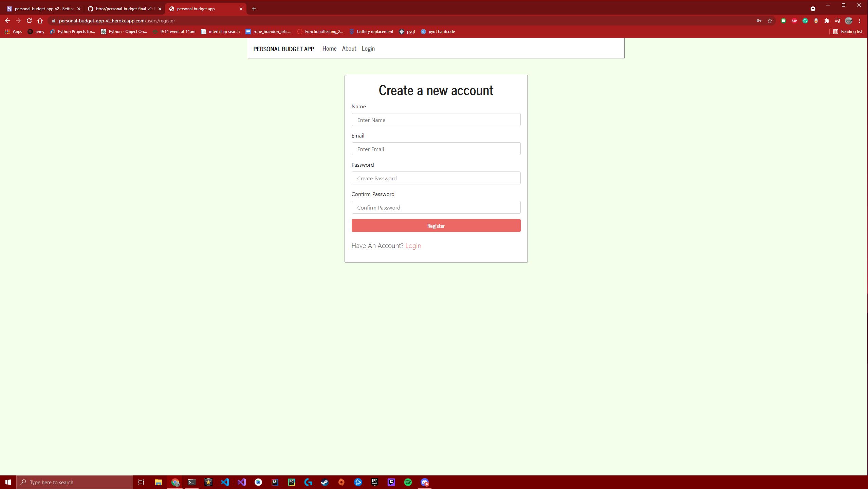The height and width of the screenshot is (489, 868).
Task: Go to the browser home page icon
Action: coord(40,21)
